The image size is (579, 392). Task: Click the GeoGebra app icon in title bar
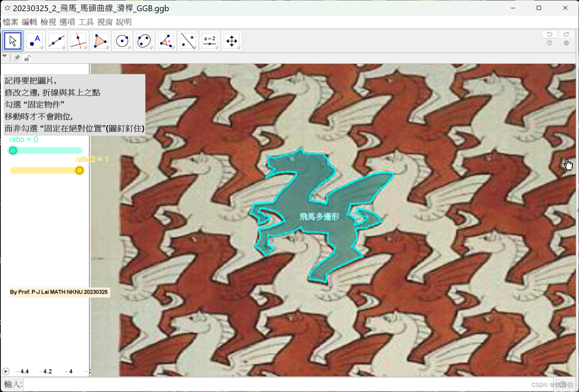pos(7,8)
